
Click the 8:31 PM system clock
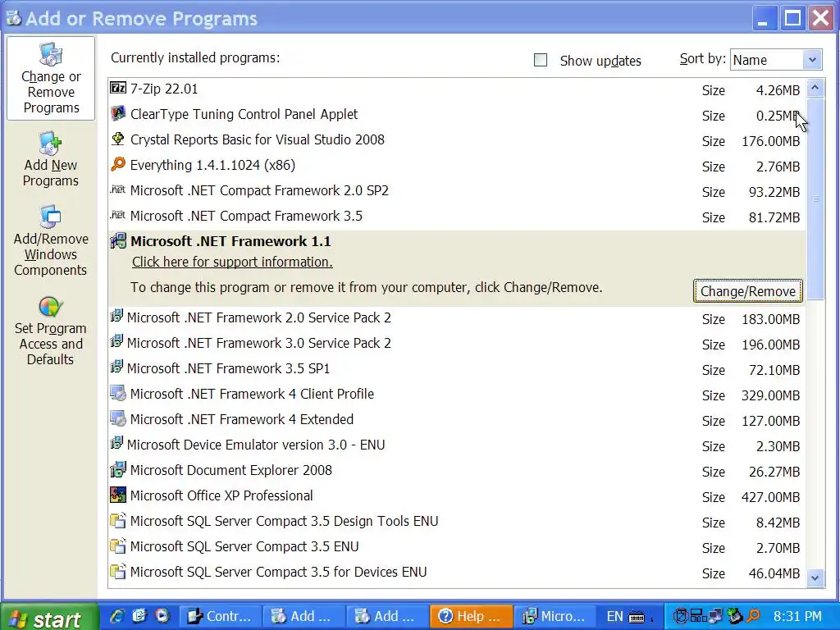(797, 617)
